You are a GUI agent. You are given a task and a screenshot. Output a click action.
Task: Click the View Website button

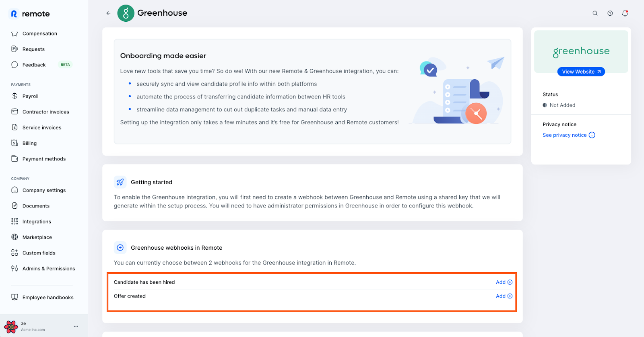click(581, 72)
